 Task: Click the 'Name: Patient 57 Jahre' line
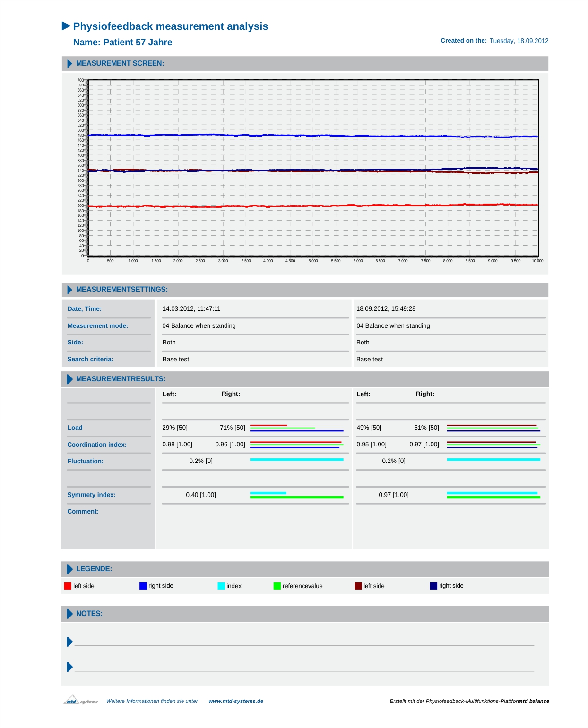(x=123, y=43)
